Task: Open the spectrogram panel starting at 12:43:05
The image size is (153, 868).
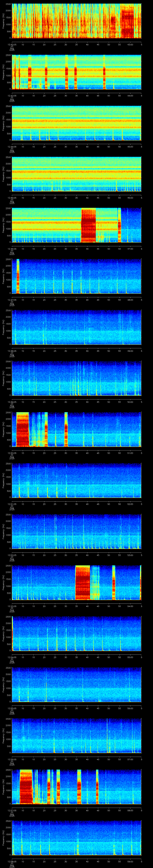Action: click(77, 72)
